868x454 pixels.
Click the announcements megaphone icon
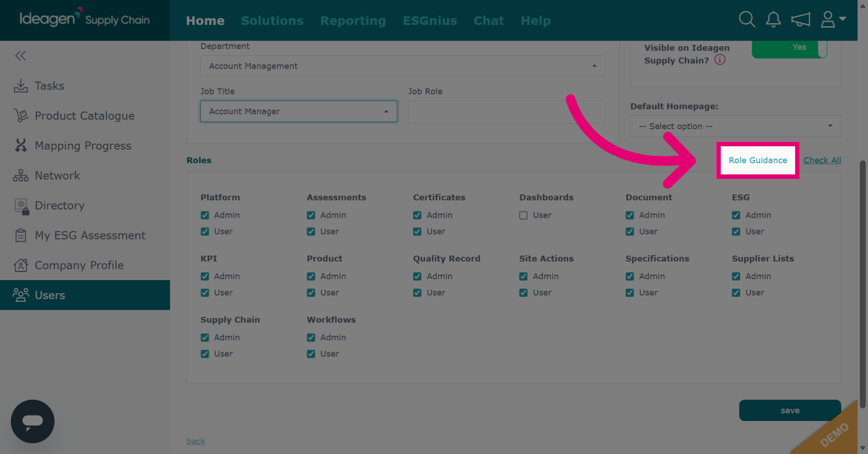(801, 19)
